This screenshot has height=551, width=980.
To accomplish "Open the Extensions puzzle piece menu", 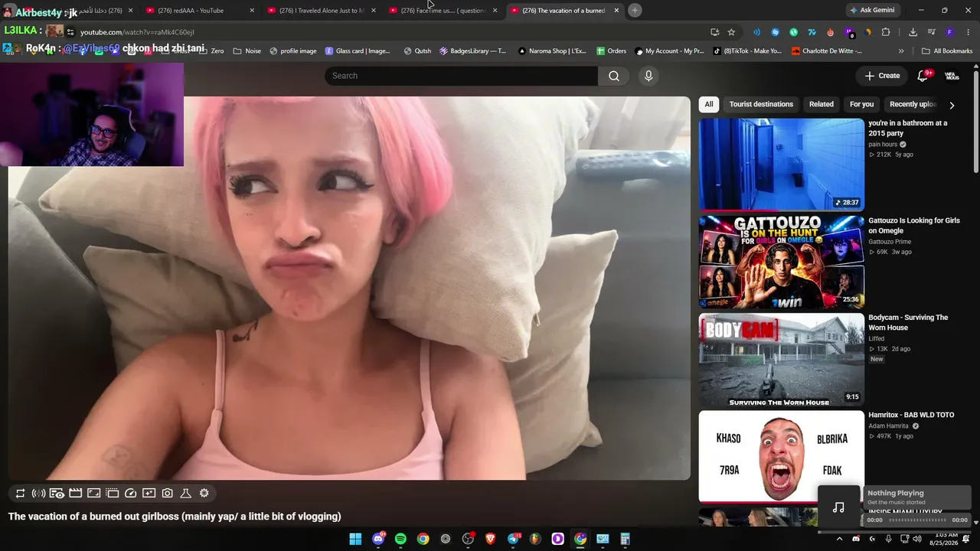I will point(886,32).
